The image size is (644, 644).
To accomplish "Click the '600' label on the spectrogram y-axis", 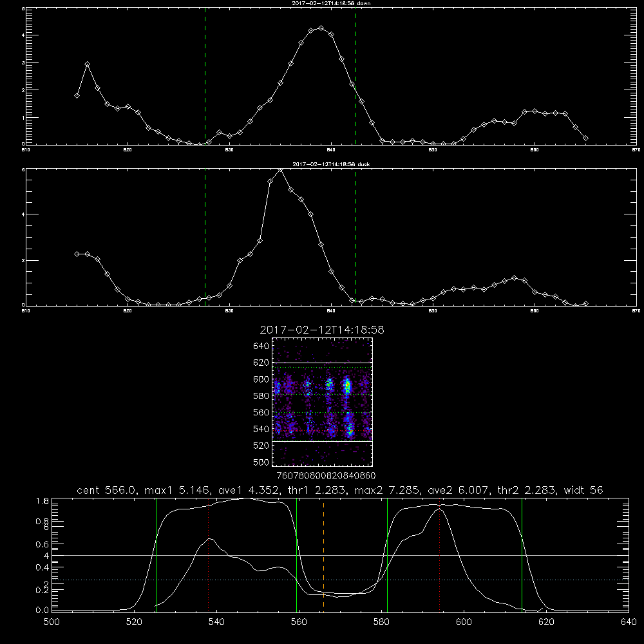I will (x=261, y=379).
